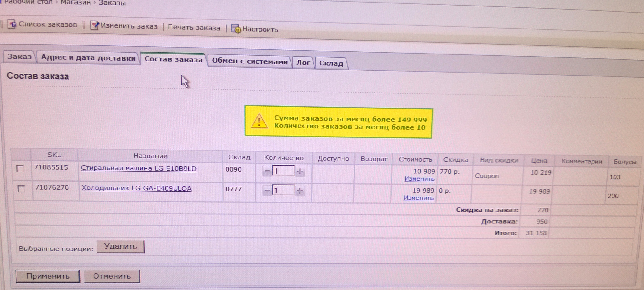This screenshot has height=290, width=644.
Task: Open Холодильник LG GA-E409ULQA product link
Action: pyautogui.click(x=136, y=188)
